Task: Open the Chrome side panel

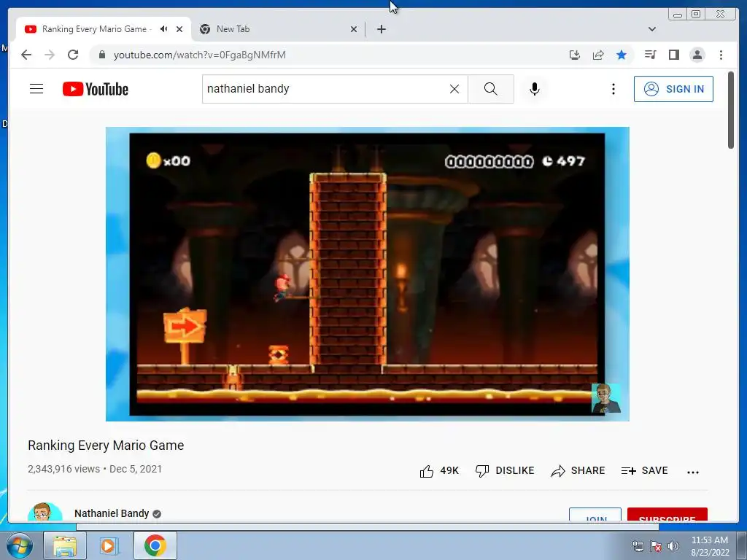Action: tap(673, 55)
